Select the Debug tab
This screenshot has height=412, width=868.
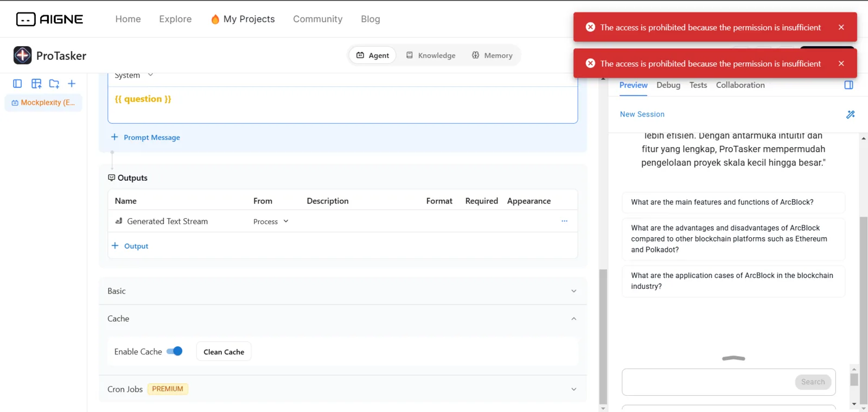(x=668, y=85)
